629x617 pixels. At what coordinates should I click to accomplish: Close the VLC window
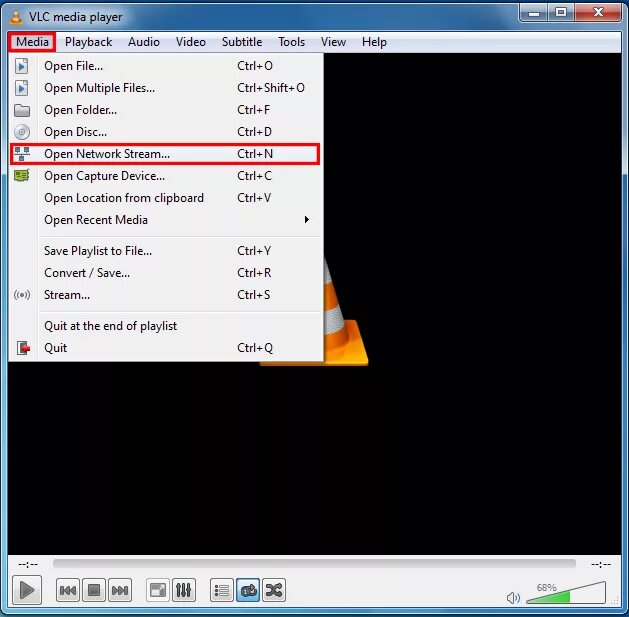[598, 13]
